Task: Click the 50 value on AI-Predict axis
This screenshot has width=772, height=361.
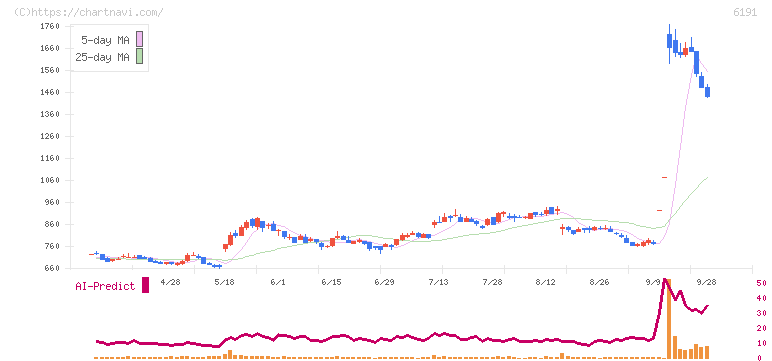Action: point(761,283)
